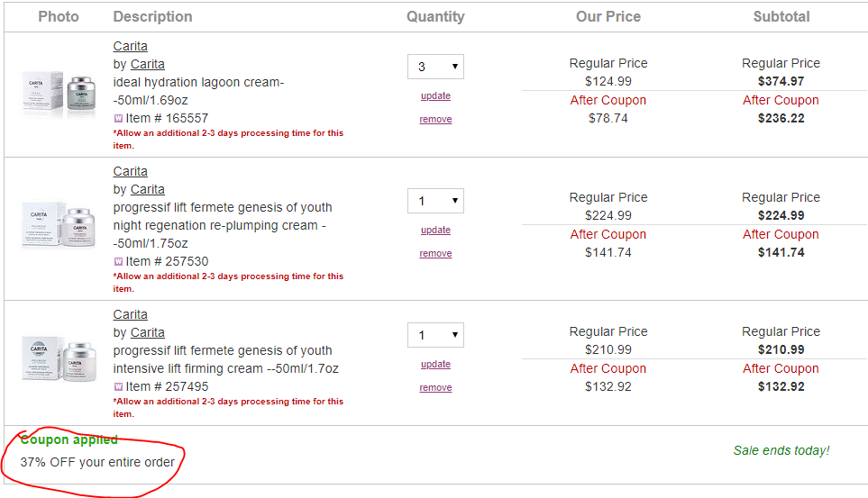Screen dimensions: 868x498
Task: Click the Carita title link of third item
Action: pos(130,314)
